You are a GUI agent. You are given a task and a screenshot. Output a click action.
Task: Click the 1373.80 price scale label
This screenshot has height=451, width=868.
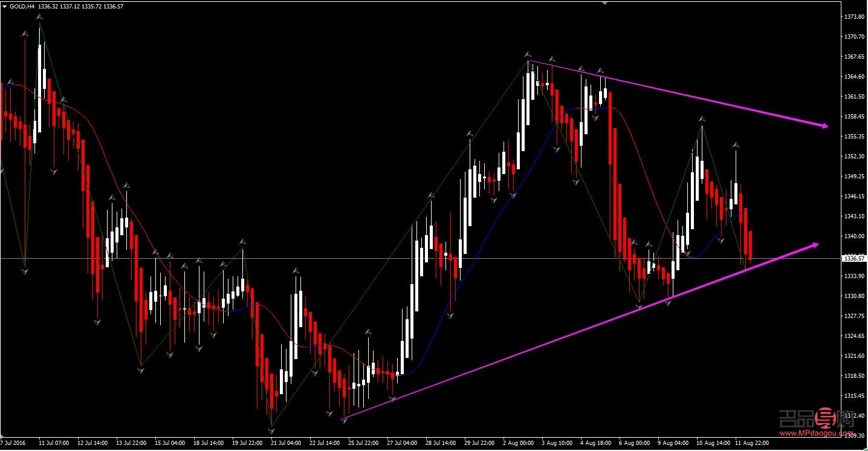pyautogui.click(x=853, y=16)
